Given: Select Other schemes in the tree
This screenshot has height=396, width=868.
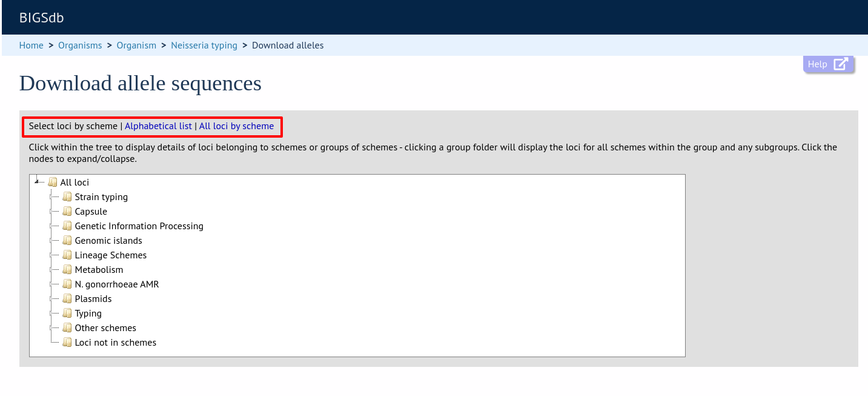Looking at the screenshot, I should [x=105, y=327].
